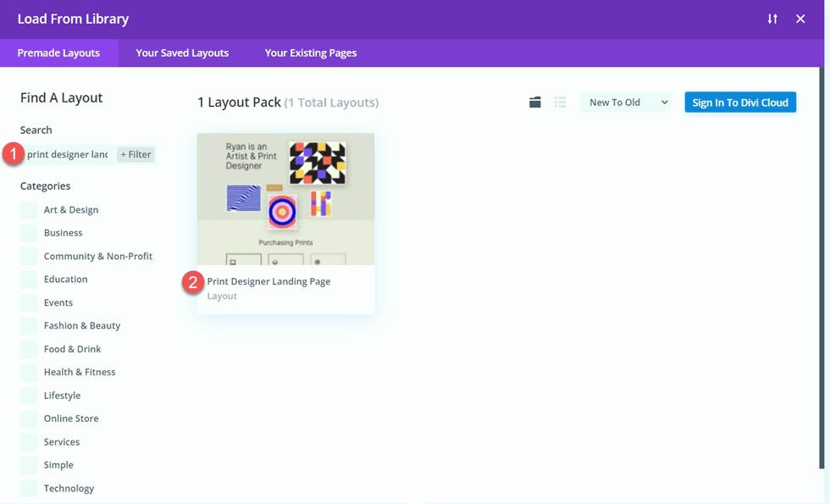Click Sign In To Divi Cloud
Image resolution: width=830 pixels, height=504 pixels.
739,102
